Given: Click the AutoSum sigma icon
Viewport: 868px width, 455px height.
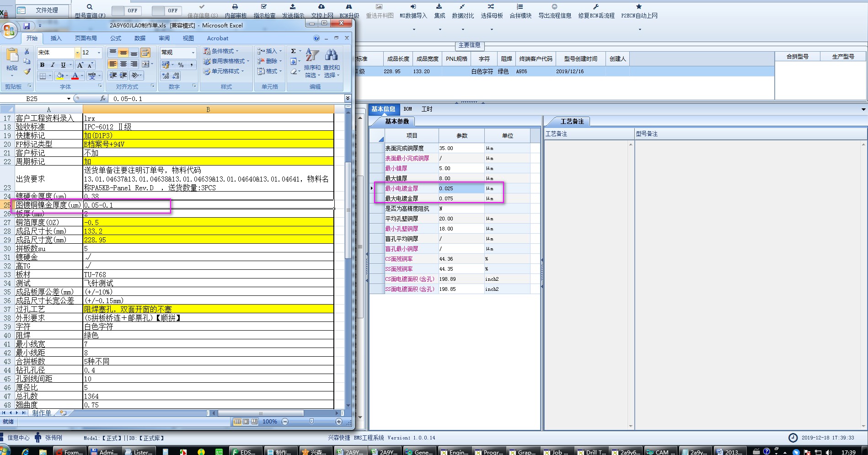Looking at the screenshot, I should coord(293,51).
